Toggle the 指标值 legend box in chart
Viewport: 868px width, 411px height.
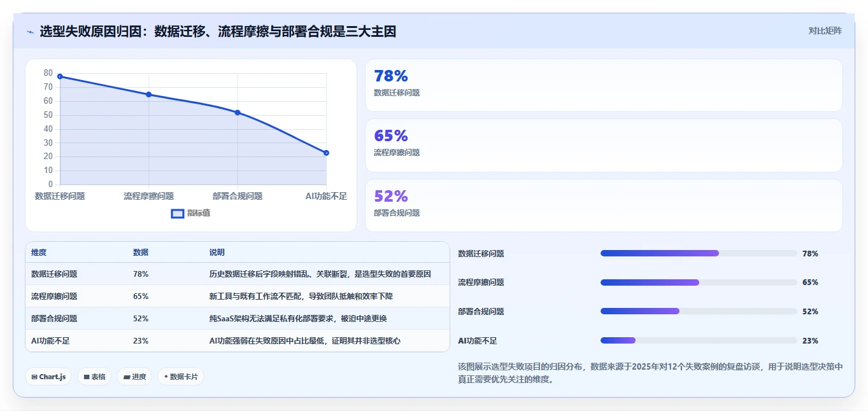[x=178, y=213]
